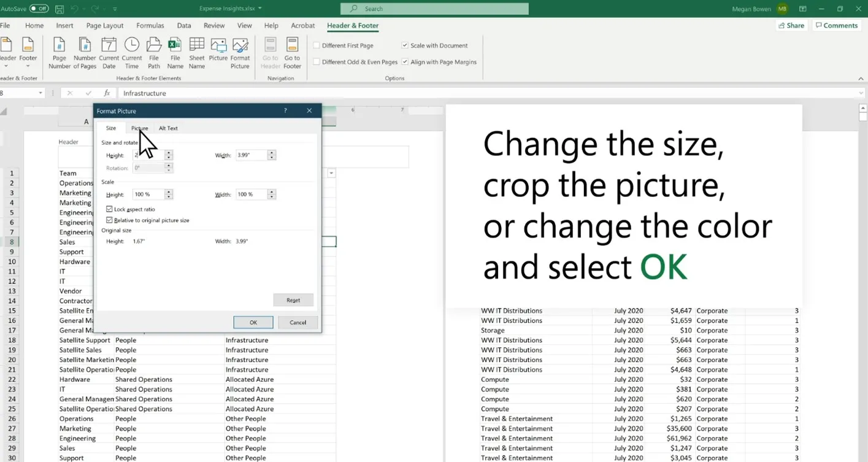
Task: Open the Footer dropdown in ribbon
Action: [x=28, y=53]
